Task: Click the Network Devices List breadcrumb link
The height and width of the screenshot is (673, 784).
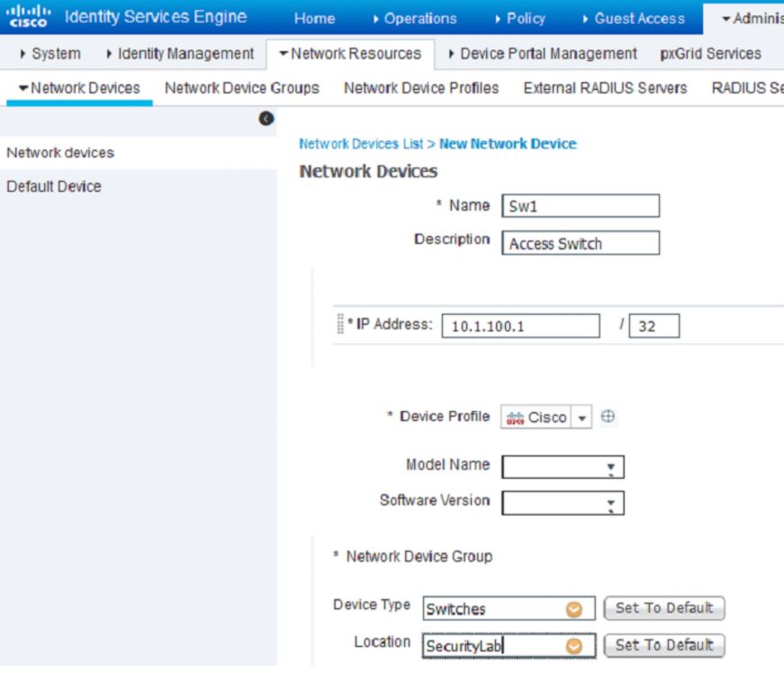Action: pos(361,144)
